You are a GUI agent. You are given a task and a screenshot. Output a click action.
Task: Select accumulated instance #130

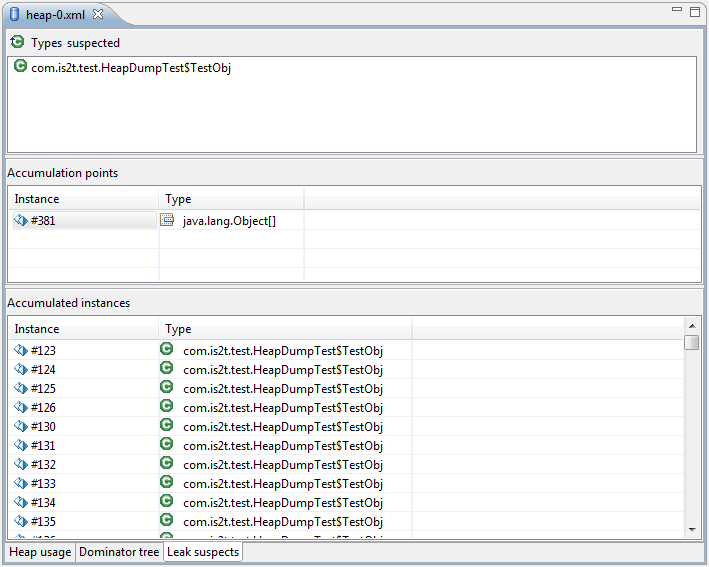(x=43, y=427)
